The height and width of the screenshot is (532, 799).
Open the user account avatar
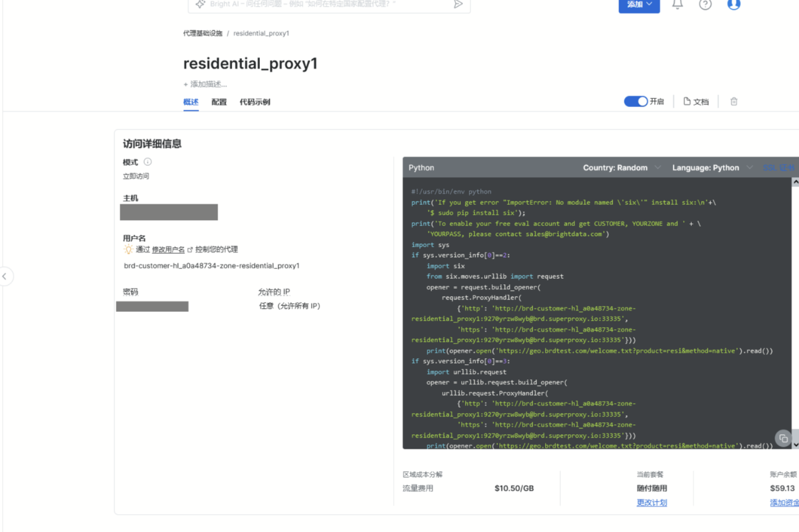[734, 5]
